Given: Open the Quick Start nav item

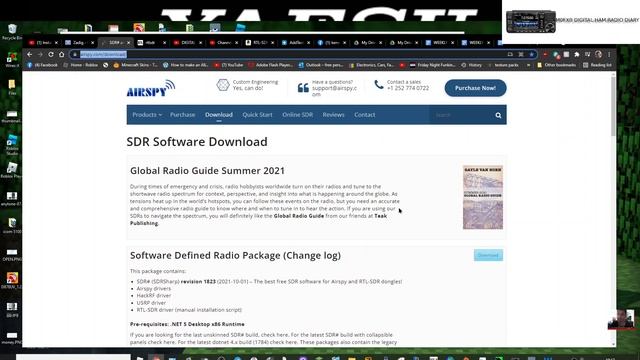Looking at the screenshot, I should click(257, 115).
